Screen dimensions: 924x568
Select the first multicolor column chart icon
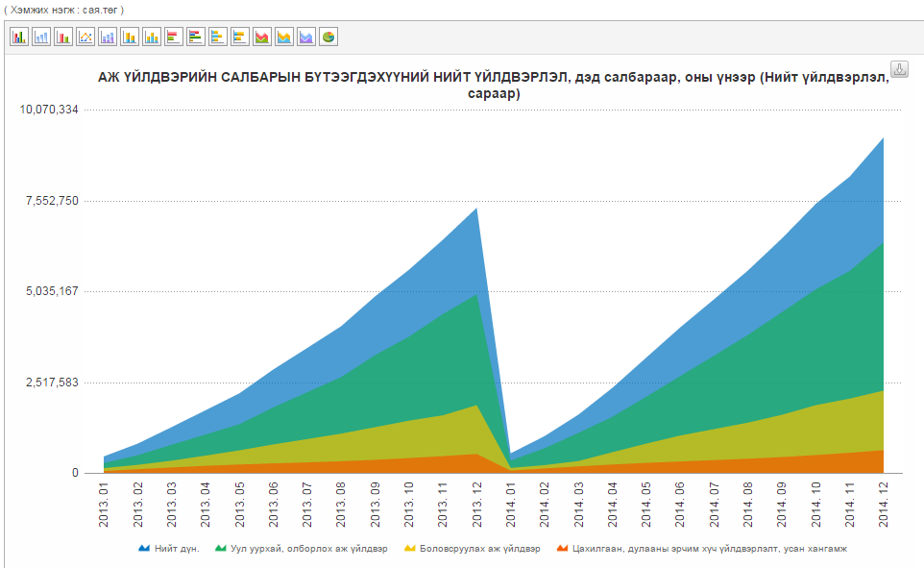pos(19,37)
